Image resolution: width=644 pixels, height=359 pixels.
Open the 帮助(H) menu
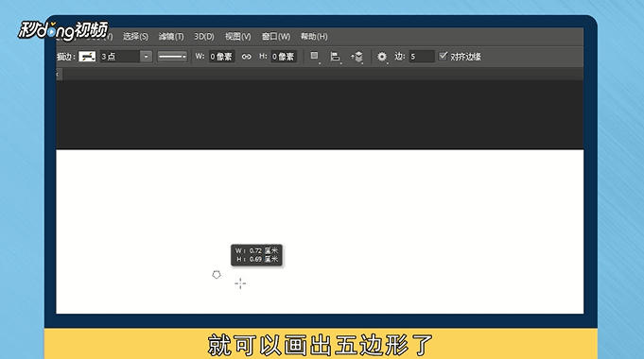pyautogui.click(x=314, y=37)
